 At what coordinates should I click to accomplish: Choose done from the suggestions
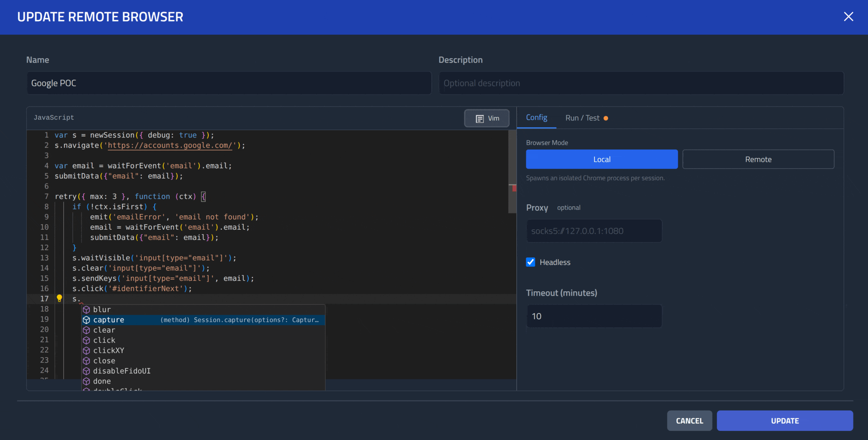coord(203,381)
